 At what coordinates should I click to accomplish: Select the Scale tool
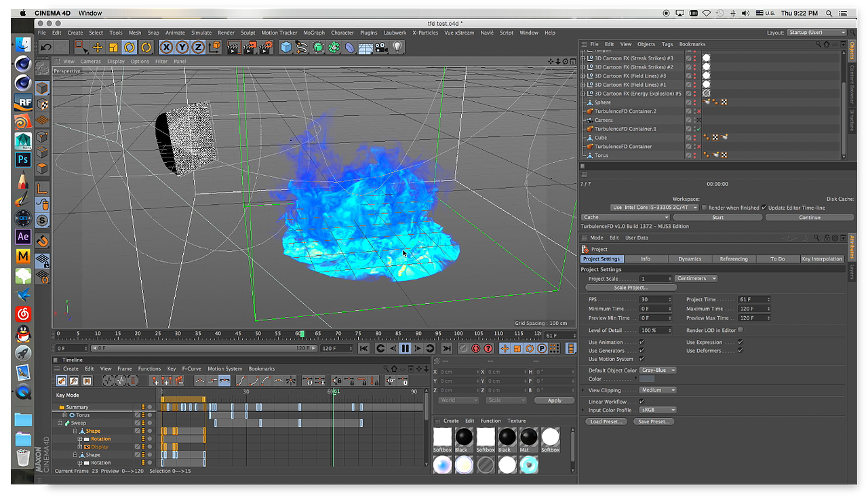pos(113,47)
